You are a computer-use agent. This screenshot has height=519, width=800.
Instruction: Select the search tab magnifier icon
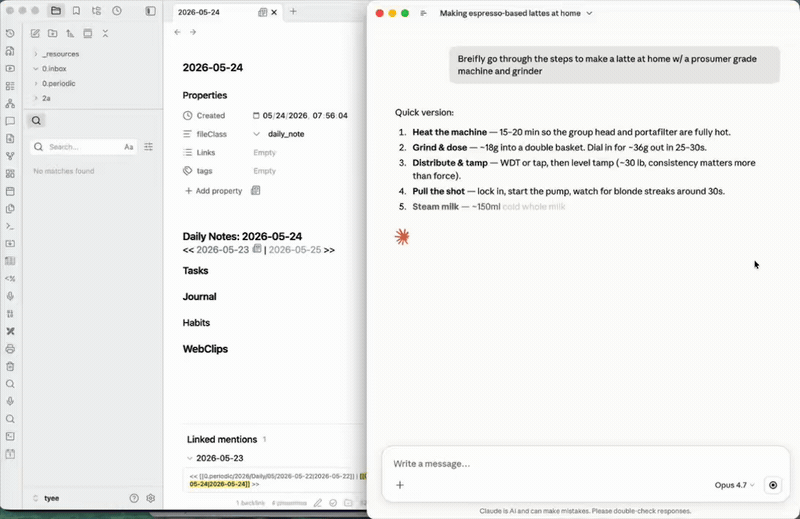(x=36, y=120)
